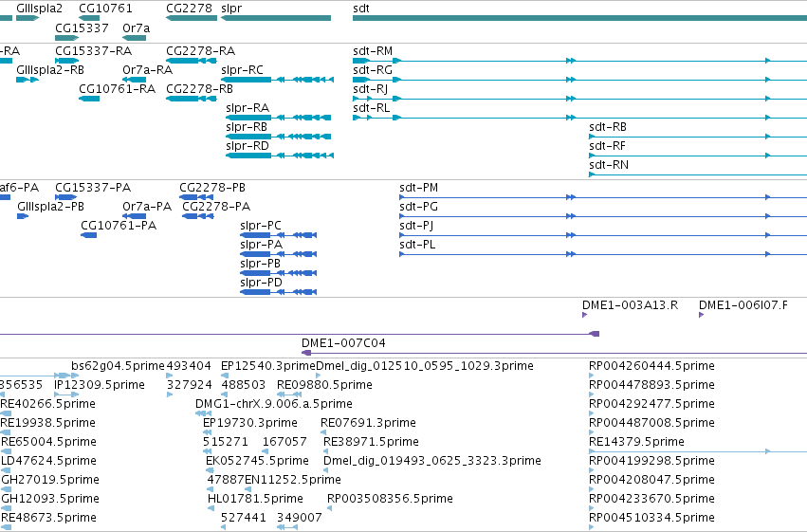Click the HL01781.5prime marker
Image resolution: width=807 pixels, height=532 pixels.
[x=211, y=509]
